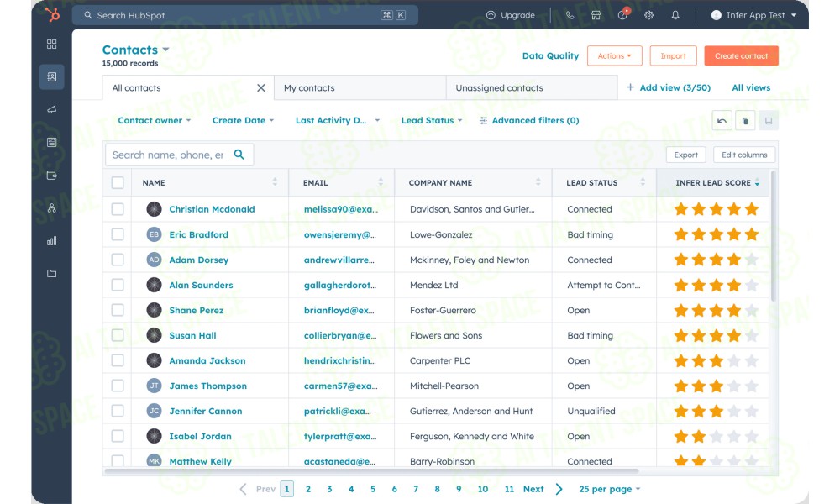Switch to the Unassigned contacts tab
The width and height of the screenshot is (840, 504).
[532, 88]
